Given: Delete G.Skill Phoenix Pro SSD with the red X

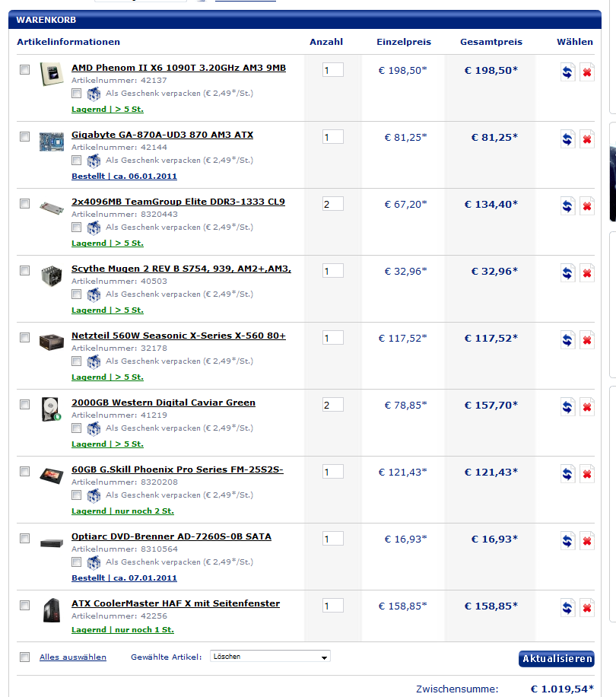Looking at the screenshot, I should click(587, 474).
